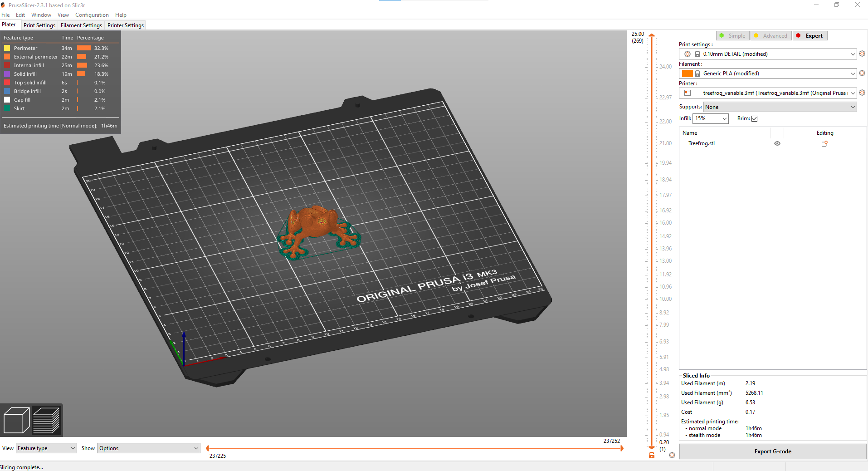Click the Used Filament (g) value 6.53
The image size is (868, 471).
click(x=750, y=402)
